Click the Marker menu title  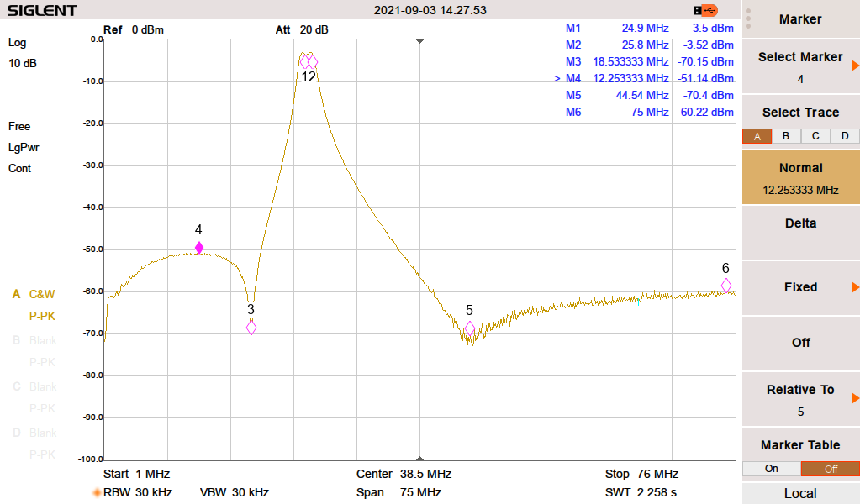801,19
